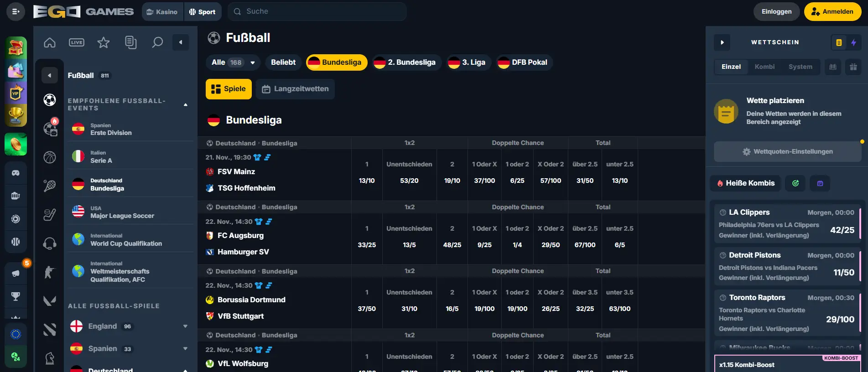The height and width of the screenshot is (372, 868).
Task: Select Kombi bet type
Action: [x=764, y=67]
